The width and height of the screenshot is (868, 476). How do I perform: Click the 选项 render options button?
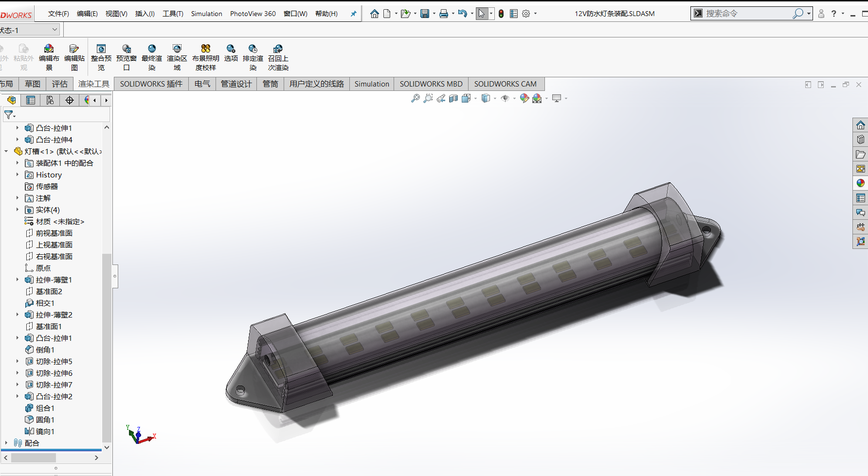click(231, 49)
